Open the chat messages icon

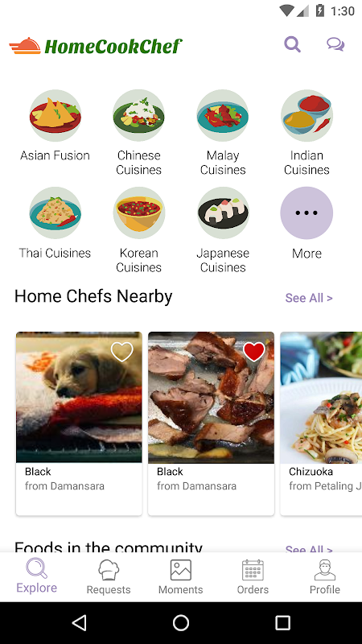pos(335,44)
